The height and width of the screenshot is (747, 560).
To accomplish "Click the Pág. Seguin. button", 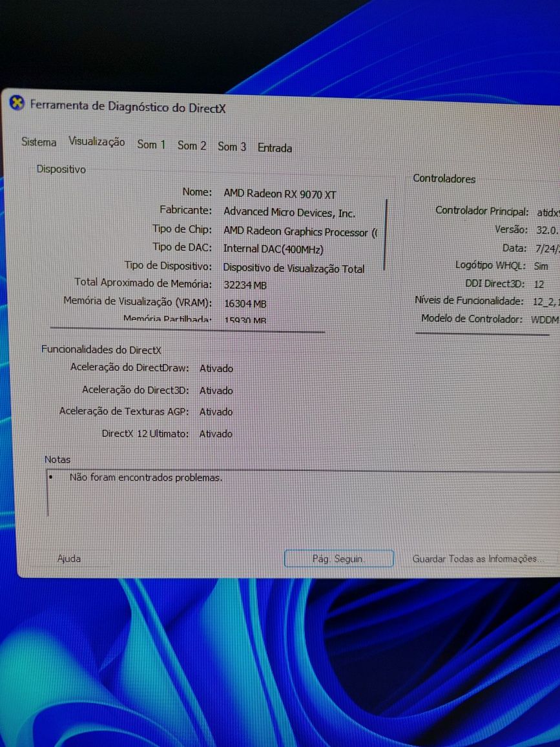I will (x=338, y=559).
